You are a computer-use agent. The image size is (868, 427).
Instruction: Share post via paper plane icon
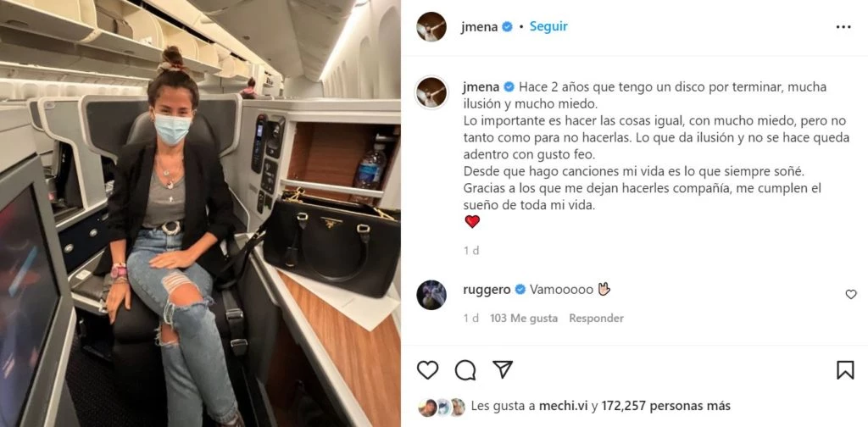(503, 369)
